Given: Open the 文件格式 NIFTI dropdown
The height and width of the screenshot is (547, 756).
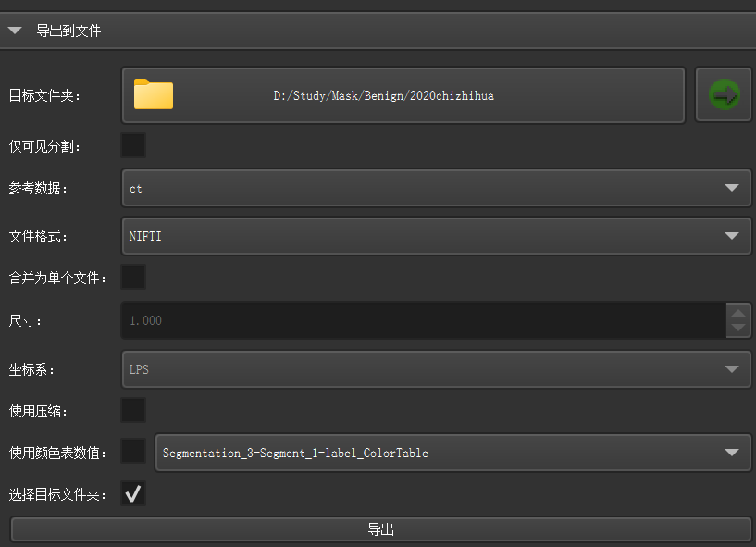Looking at the screenshot, I should tap(435, 236).
